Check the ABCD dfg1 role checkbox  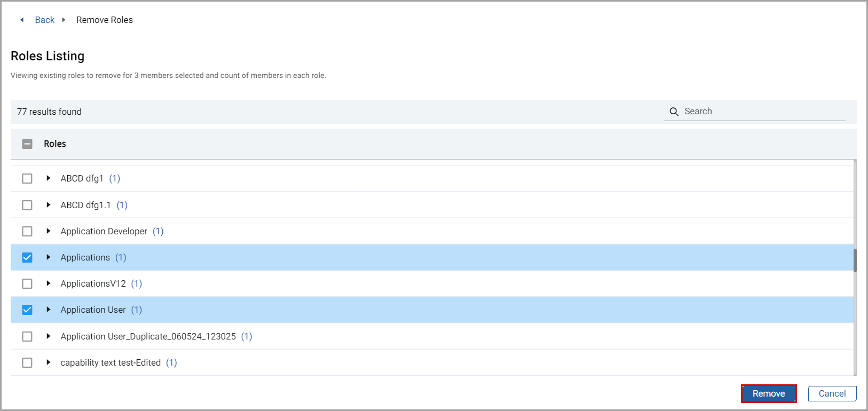[x=27, y=178]
